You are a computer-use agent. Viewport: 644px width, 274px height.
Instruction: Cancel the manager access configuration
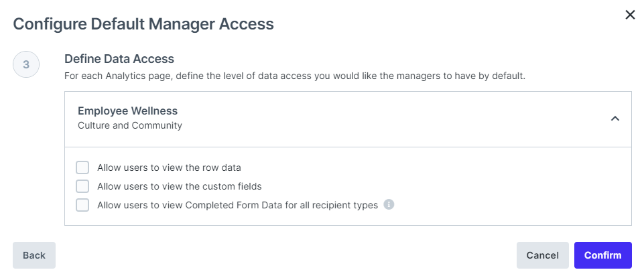[x=543, y=255]
